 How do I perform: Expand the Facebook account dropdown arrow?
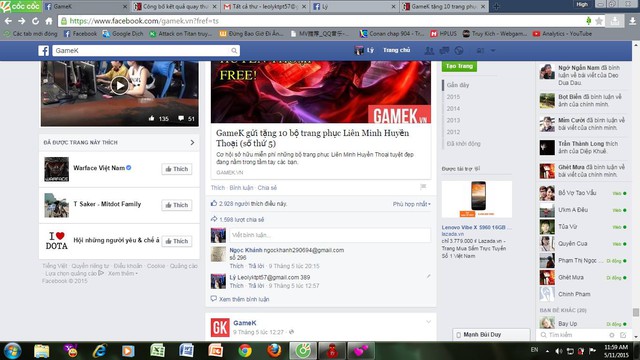coord(493,51)
